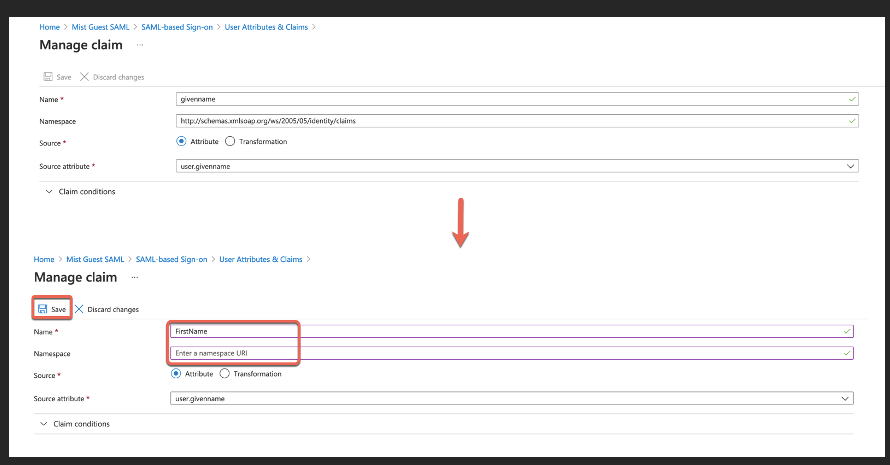The image size is (890, 465).
Task: Choose the Transformation radio in the upper panel
Action: click(230, 142)
